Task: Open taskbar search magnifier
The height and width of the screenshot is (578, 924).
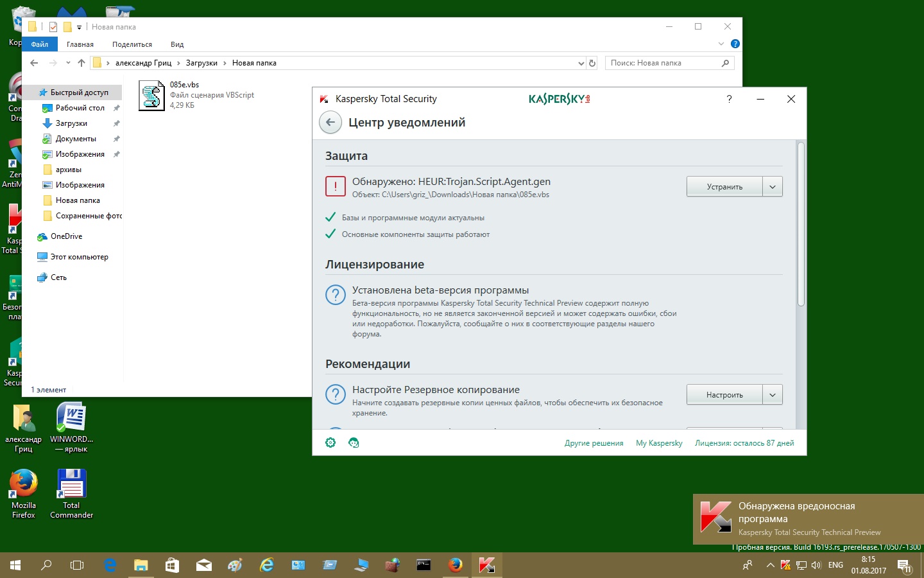Action: 46,565
